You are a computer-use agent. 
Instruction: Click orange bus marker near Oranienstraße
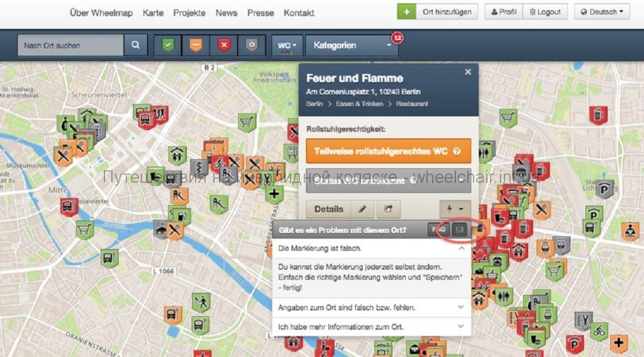point(172,315)
